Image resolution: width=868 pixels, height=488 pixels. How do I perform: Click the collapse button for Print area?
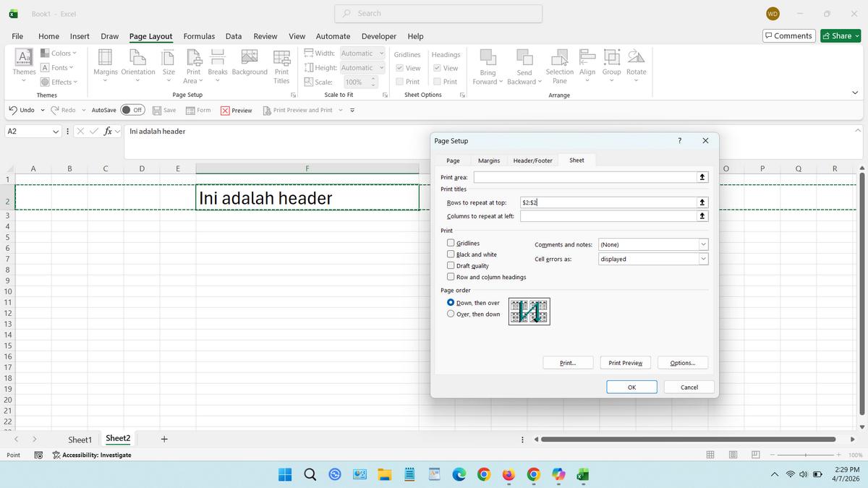pos(702,177)
